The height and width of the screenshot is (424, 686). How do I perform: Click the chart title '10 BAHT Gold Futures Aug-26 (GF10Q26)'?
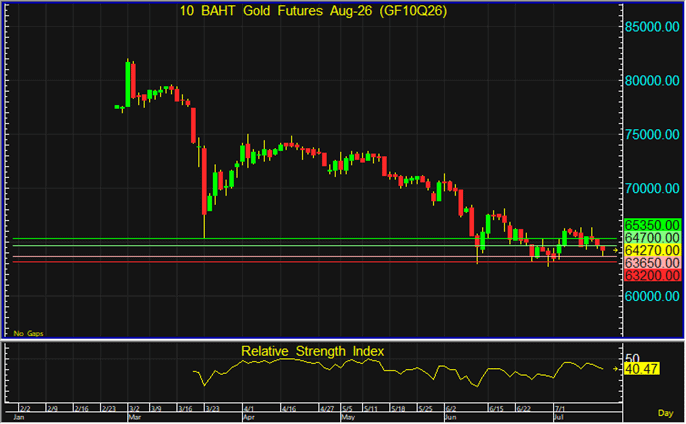(313, 11)
